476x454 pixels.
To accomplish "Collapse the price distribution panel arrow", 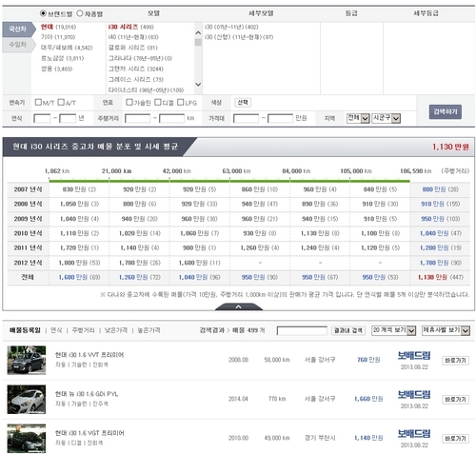I will [x=239, y=306].
